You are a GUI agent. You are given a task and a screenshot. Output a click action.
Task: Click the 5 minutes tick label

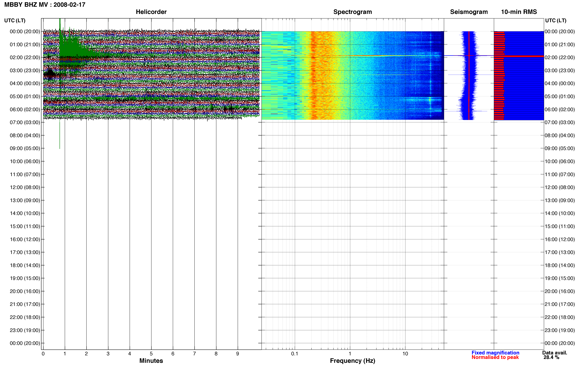click(x=151, y=354)
